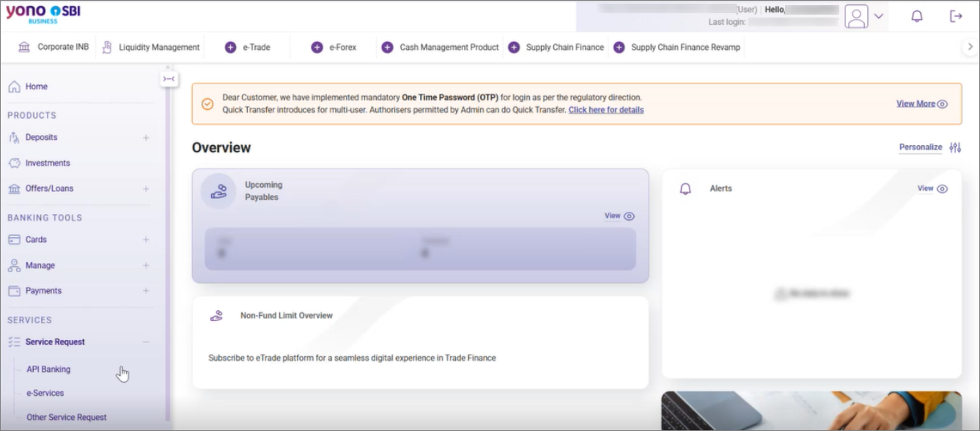This screenshot has height=431, width=980.
Task: Click the View More eye on notice banner
Action: [943, 104]
